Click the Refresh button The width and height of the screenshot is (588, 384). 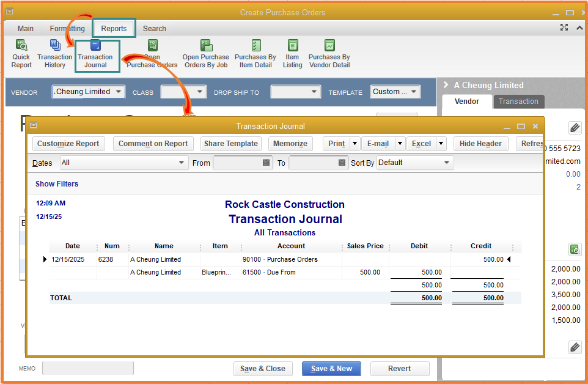tap(531, 143)
